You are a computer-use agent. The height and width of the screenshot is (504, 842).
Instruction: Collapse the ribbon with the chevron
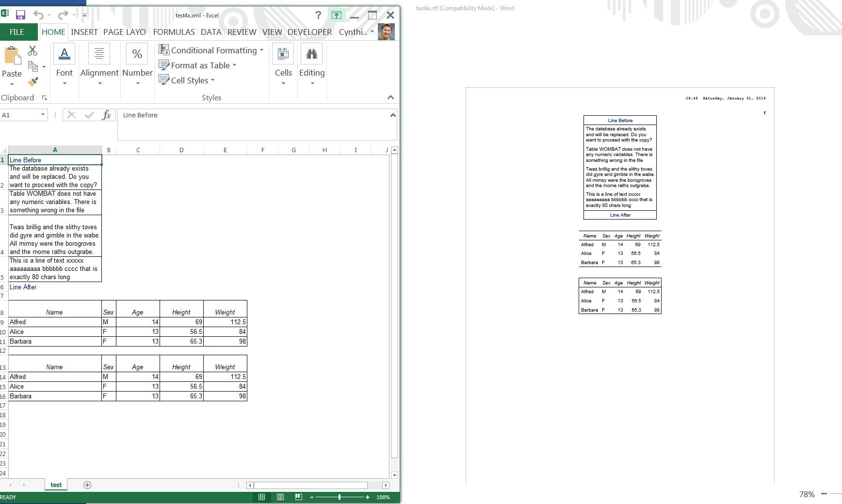coord(391,97)
